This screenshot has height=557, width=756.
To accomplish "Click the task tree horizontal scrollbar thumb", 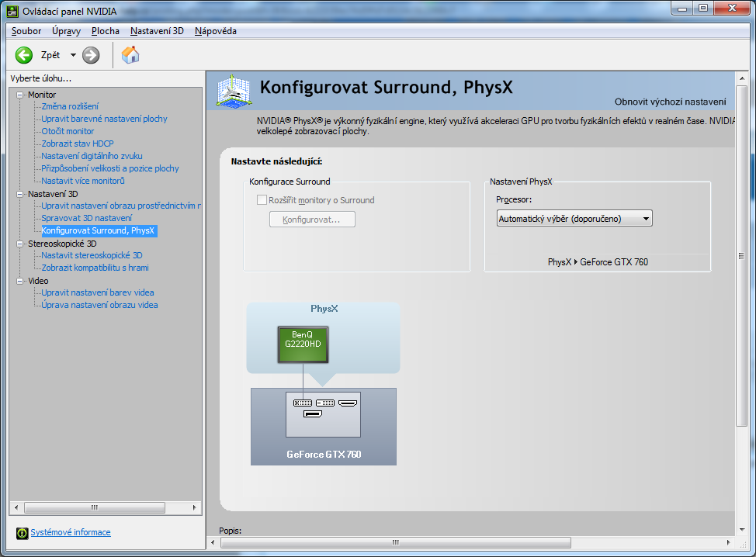I will tap(95, 507).
